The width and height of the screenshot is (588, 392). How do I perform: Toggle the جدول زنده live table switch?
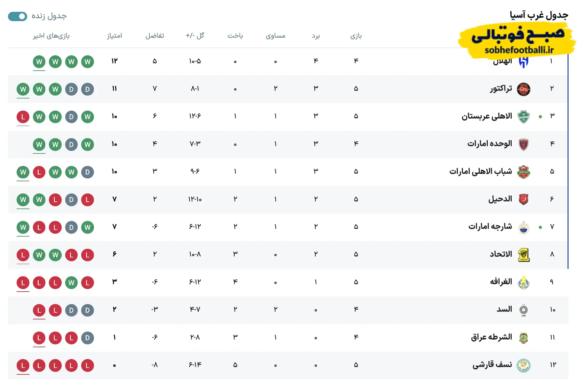tap(18, 16)
